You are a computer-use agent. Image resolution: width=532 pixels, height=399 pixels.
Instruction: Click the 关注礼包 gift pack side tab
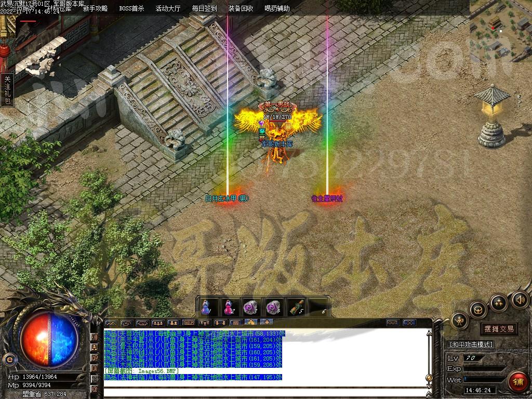7,90
